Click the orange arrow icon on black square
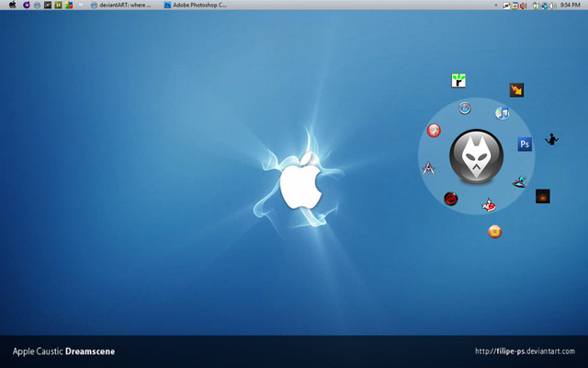 pyautogui.click(x=516, y=90)
